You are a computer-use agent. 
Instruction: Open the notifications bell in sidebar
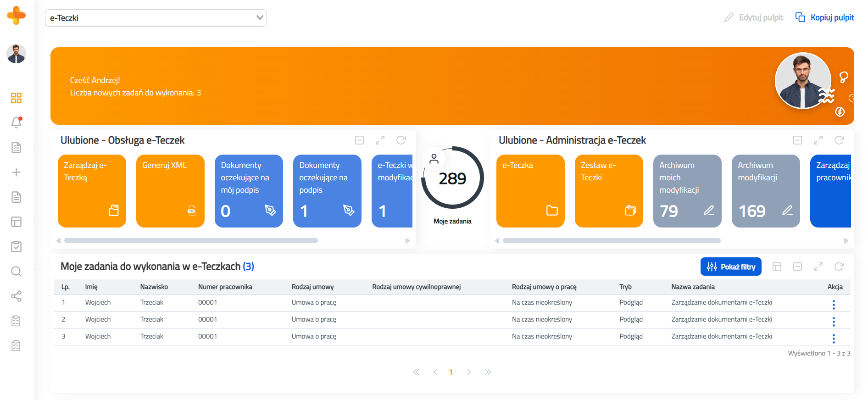16,122
